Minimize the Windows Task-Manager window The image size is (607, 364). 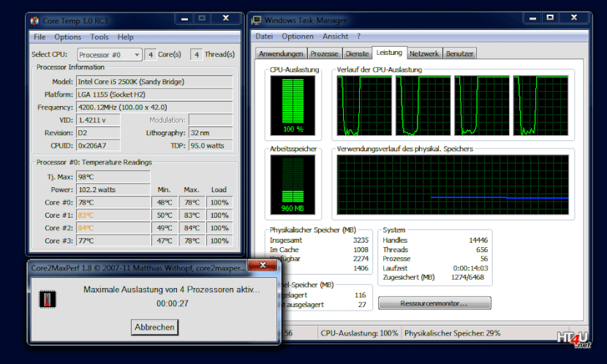[x=532, y=18]
